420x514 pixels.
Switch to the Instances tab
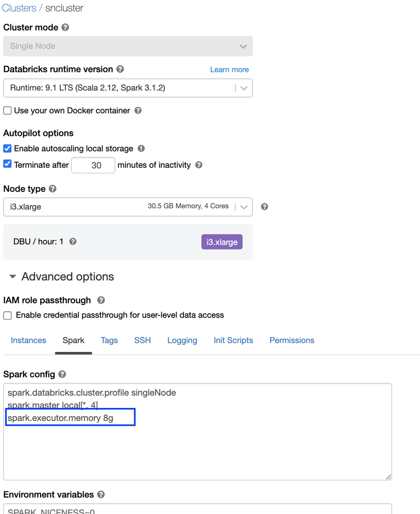pyautogui.click(x=28, y=340)
